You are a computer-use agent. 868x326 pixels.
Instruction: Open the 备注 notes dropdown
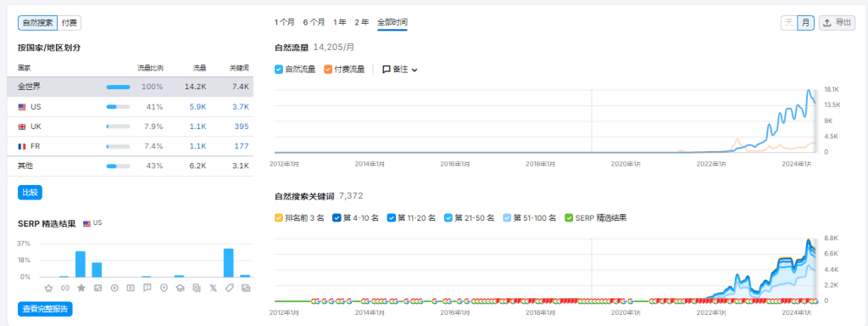pos(400,70)
